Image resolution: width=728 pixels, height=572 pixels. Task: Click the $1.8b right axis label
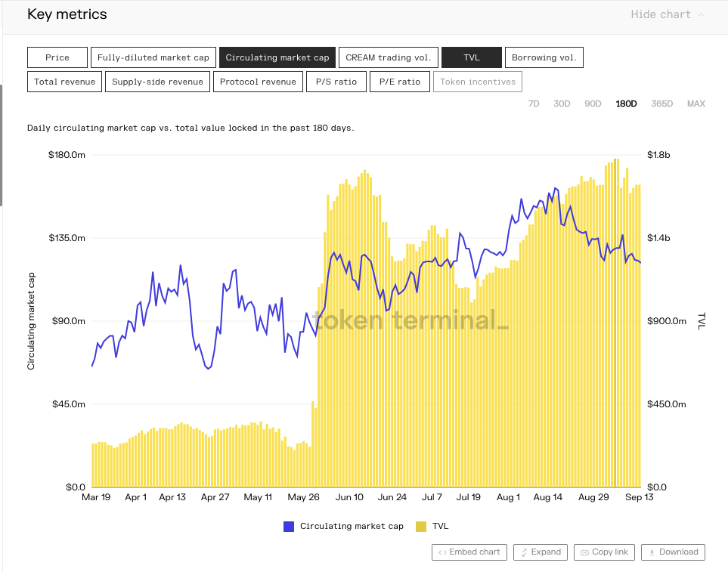click(x=658, y=155)
